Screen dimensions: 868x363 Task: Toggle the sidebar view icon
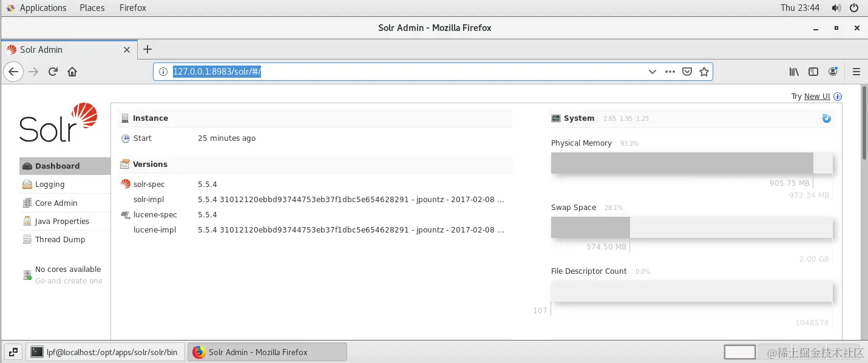pos(813,72)
